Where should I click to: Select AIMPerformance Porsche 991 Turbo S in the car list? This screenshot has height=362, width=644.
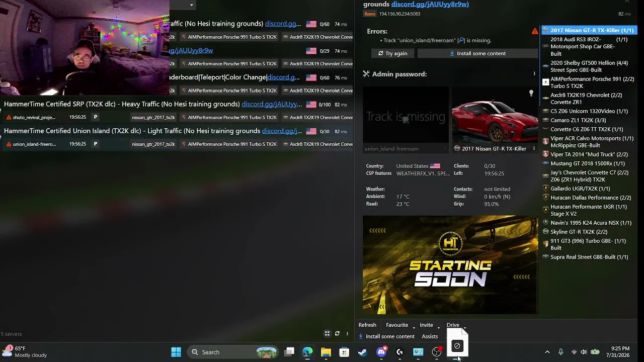coord(589,82)
